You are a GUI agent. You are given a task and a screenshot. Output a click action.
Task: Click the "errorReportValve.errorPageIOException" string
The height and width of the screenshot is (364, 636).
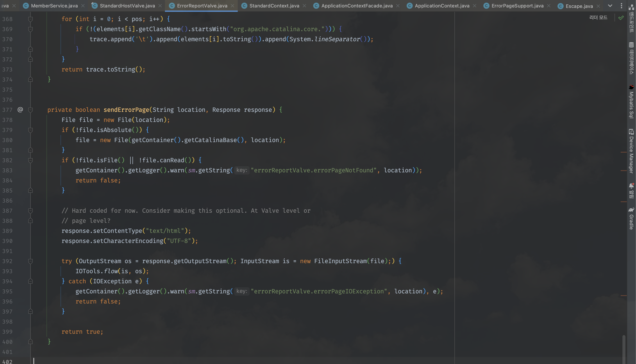[x=319, y=291]
